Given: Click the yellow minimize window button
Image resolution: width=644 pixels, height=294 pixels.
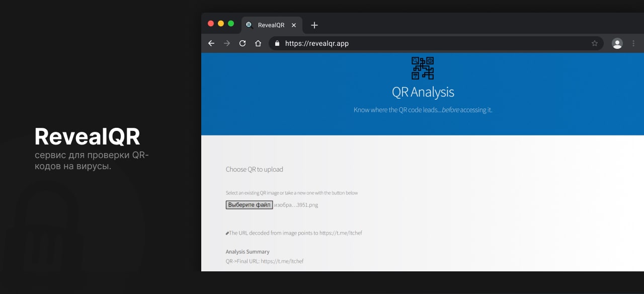Looking at the screenshot, I should 221,24.
